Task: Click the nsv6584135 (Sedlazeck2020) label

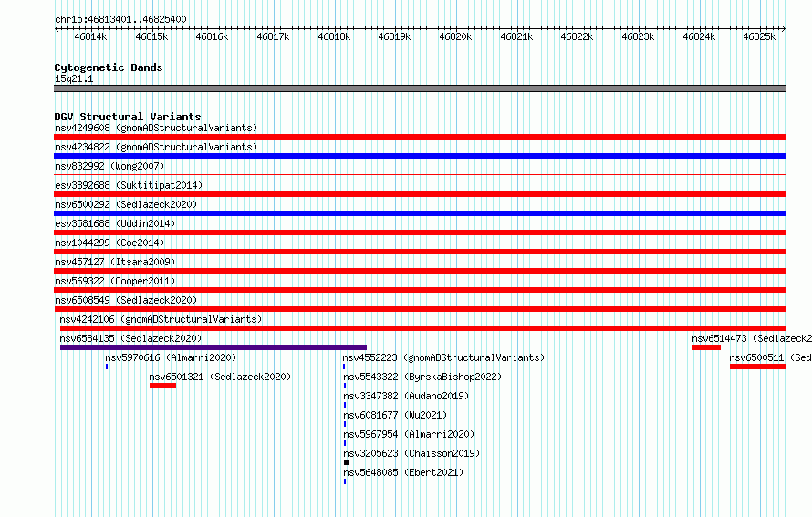Action: click(x=130, y=338)
